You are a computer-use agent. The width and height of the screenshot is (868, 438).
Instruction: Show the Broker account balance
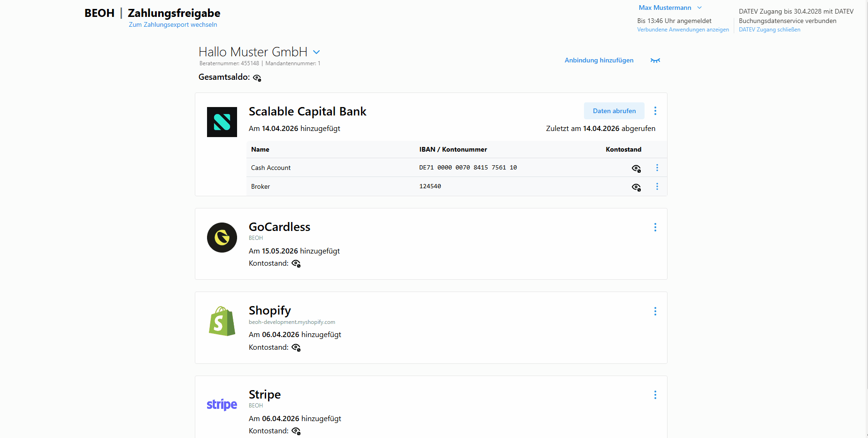[636, 187]
